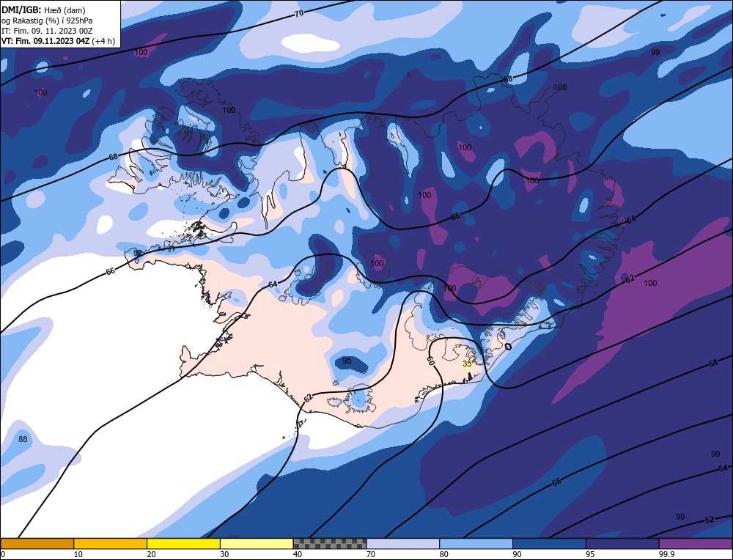The height and width of the screenshot is (560, 733).
Task: Click the 80-90 light blue legend swatch
Action: [x=476, y=543]
